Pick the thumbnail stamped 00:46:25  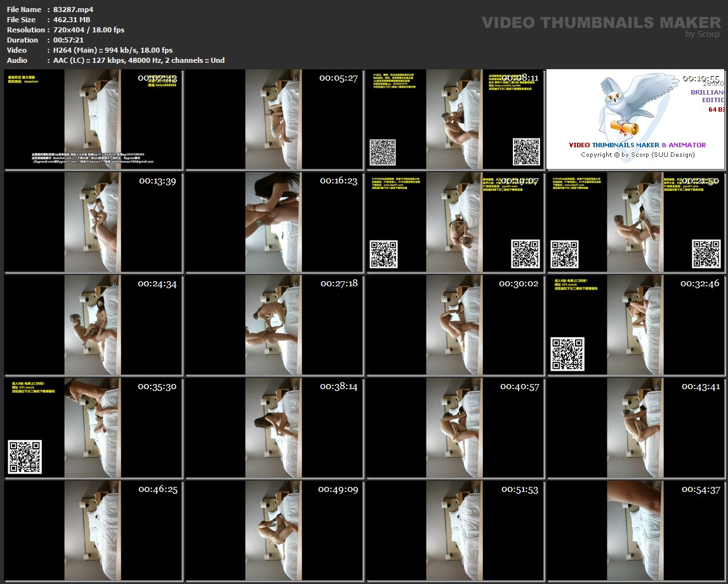pyautogui.click(x=93, y=531)
